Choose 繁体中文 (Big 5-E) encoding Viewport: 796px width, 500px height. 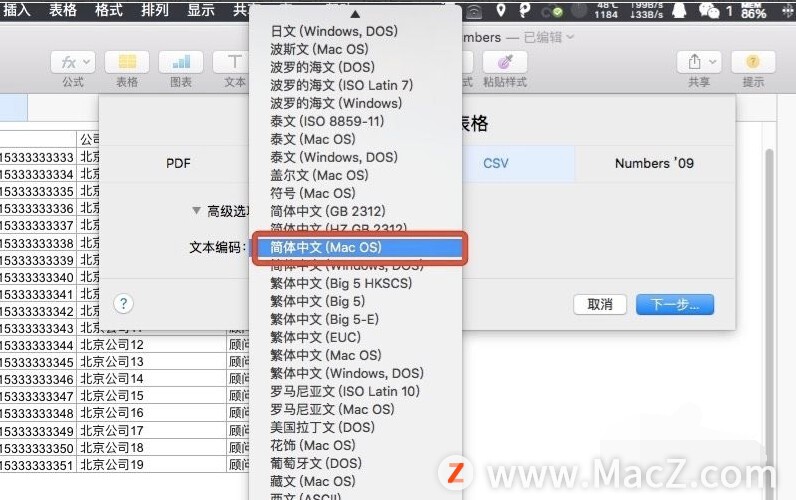[355, 319]
